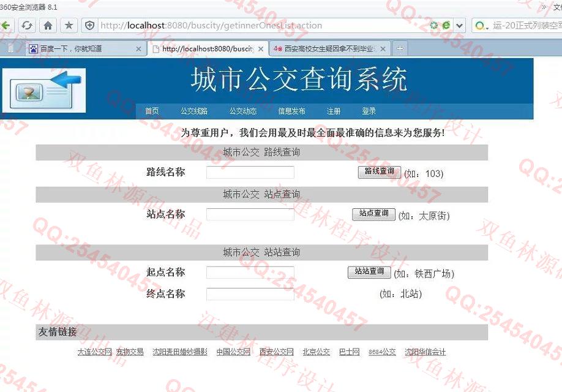
Task: Open 信息发布 in navigation menu
Action: pyautogui.click(x=292, y=111)
